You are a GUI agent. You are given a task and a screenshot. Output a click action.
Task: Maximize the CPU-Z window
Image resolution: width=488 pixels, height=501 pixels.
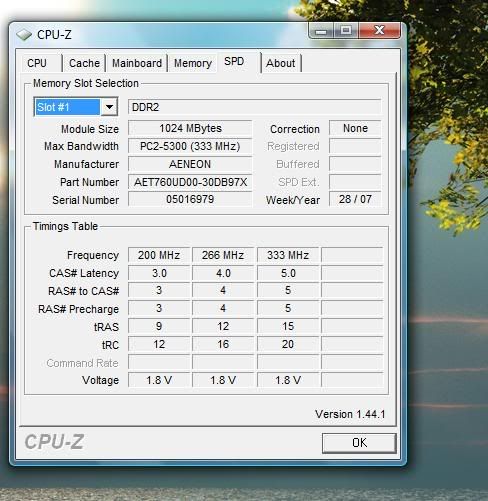tap(346, 31)
